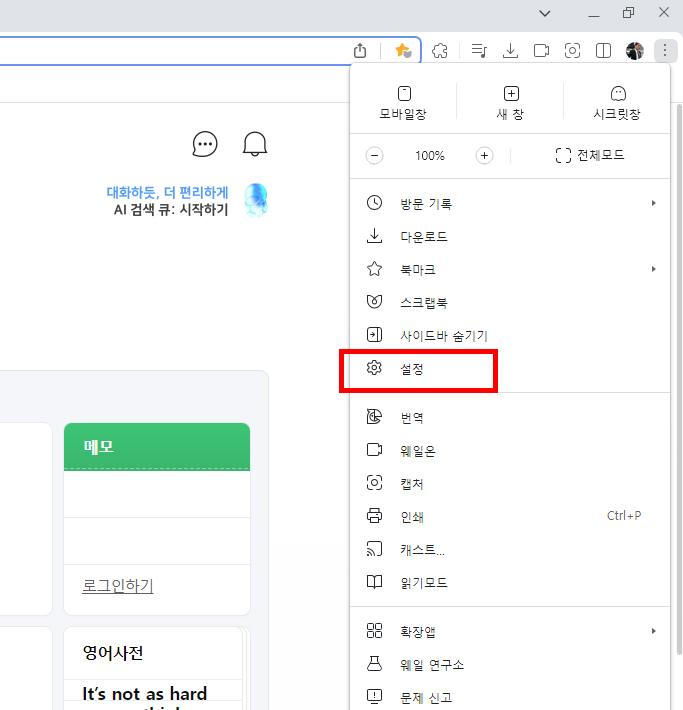This screenshot has width=683, height=710.
Task: Expand the 북마크 submenu arrow
Action: [654, 269]
